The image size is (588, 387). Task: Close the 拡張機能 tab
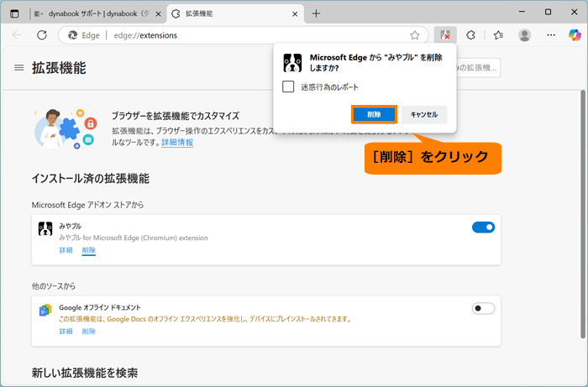pyautogui.click(x=295, y=14)
